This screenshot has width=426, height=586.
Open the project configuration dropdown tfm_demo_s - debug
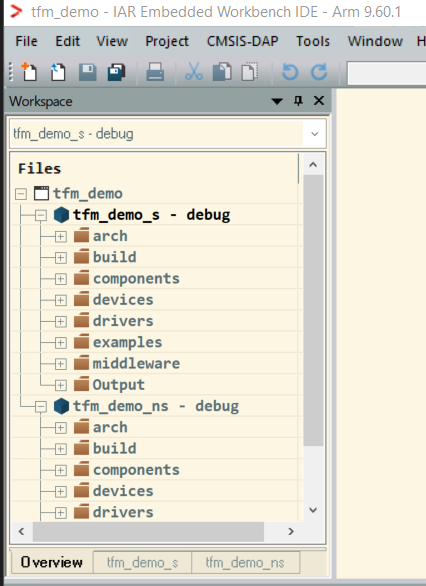[x=167, y=133]
